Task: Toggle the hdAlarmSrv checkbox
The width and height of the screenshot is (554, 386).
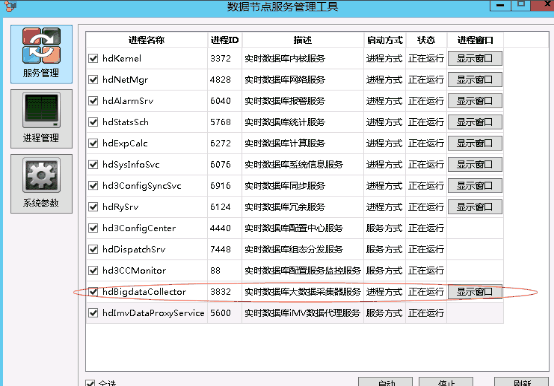Action: point(93,101)
